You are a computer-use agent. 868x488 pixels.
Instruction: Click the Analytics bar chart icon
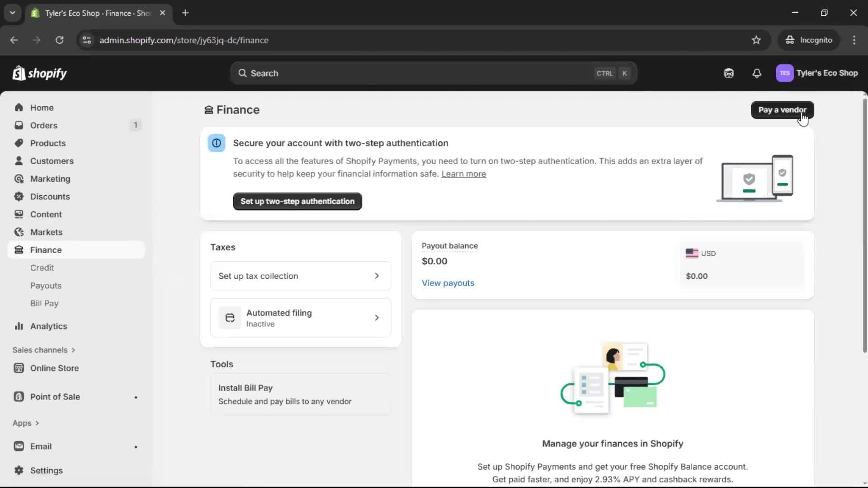click(x=19, y=326)
